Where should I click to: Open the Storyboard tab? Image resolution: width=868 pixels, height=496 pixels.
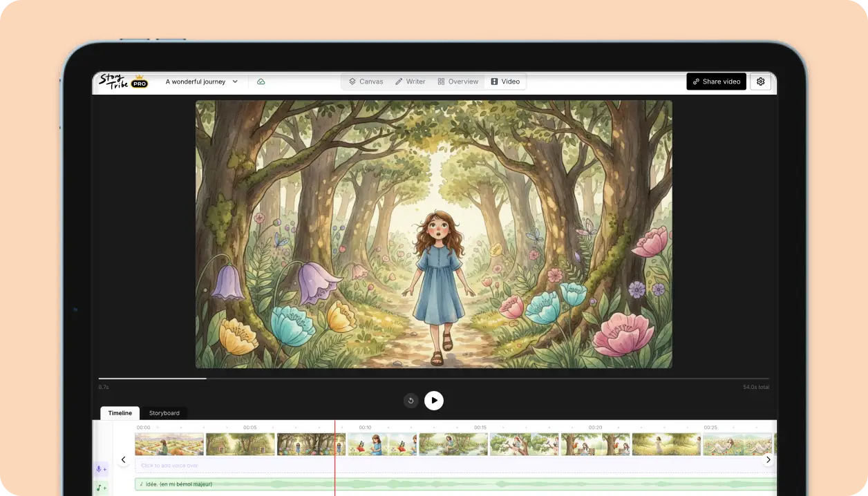[x=164, y=413]
